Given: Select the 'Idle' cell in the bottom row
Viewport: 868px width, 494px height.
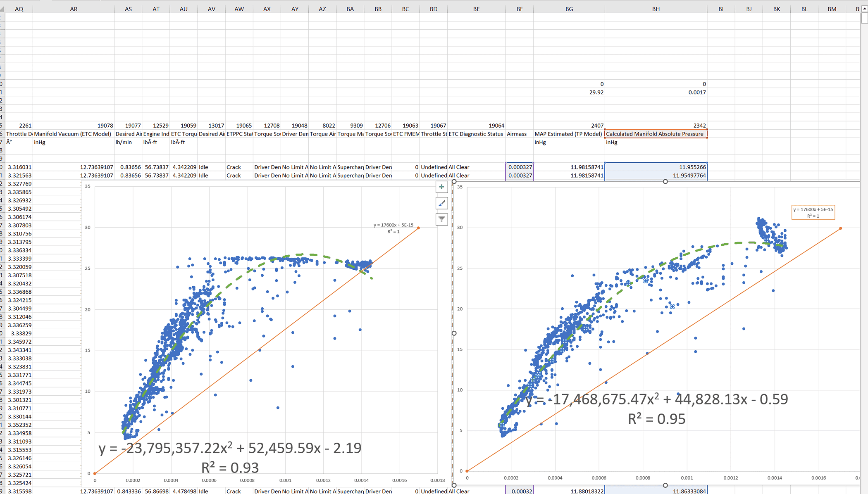Looking at the screenshot, I should click(x=211, y=491).
